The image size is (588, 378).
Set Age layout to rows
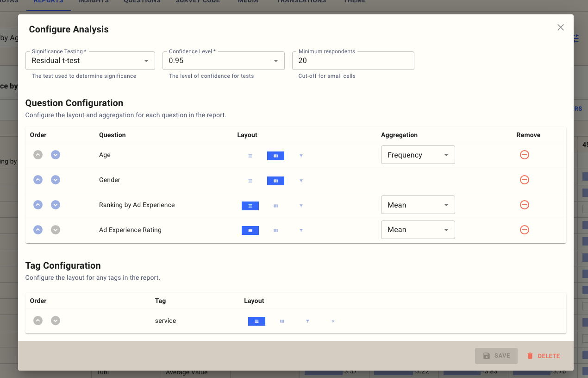click(250, 156)
